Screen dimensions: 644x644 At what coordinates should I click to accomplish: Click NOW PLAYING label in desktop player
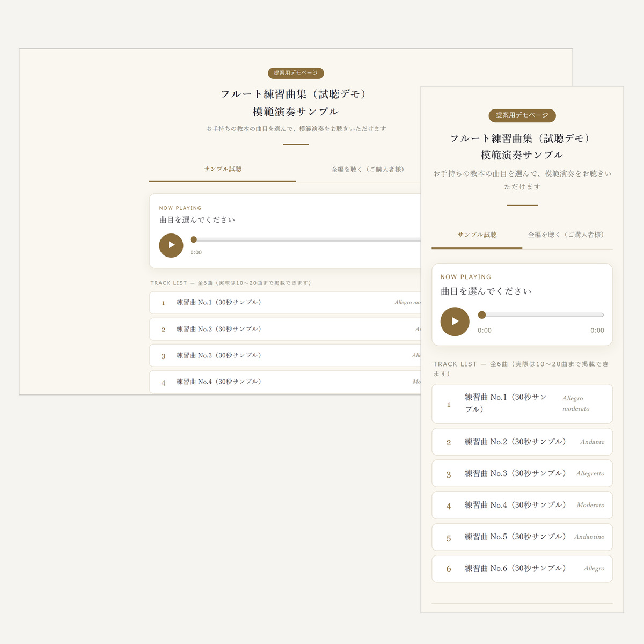tap(180, 208)
